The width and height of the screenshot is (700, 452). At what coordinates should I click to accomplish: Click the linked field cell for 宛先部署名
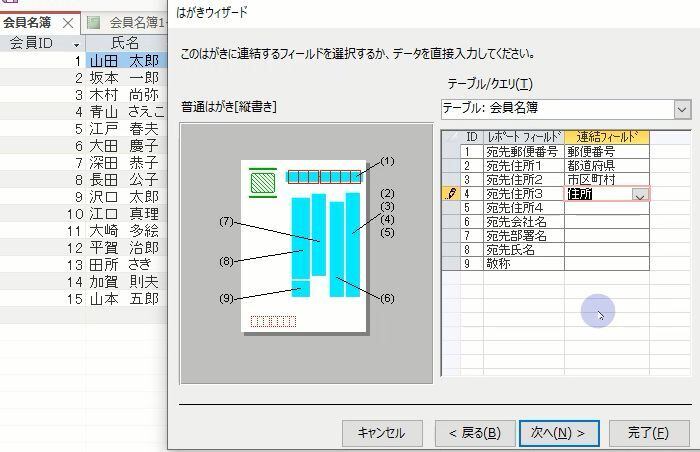tap(607, 236)
